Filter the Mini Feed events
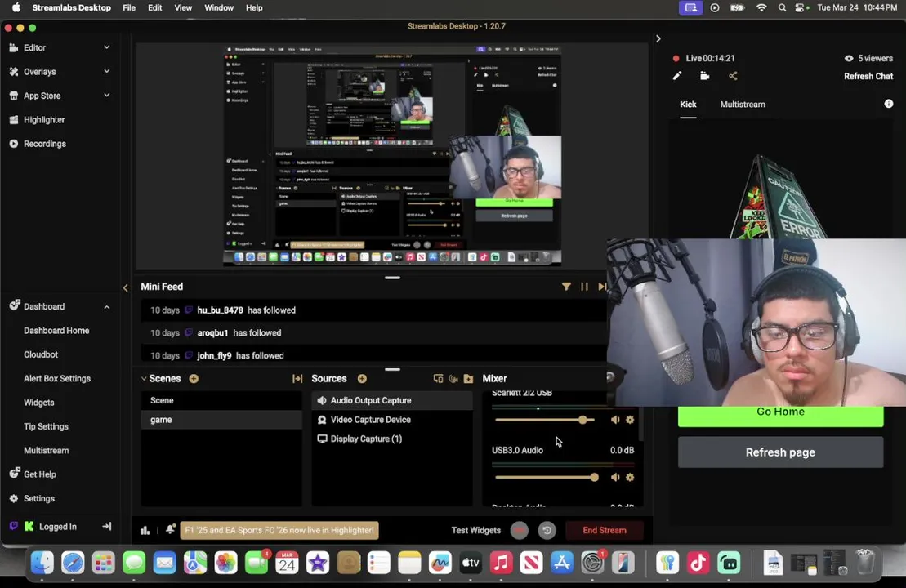 566,287
